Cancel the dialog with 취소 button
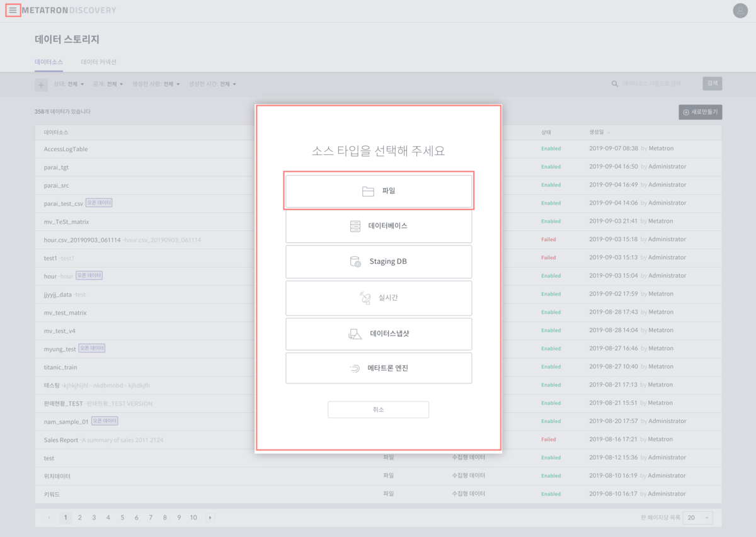 tap(378, 409)
